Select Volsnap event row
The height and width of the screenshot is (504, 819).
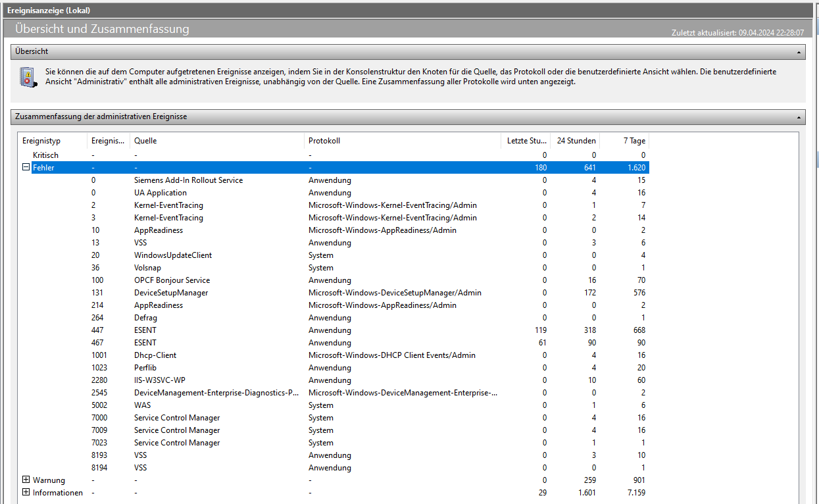tap(334, 268)
